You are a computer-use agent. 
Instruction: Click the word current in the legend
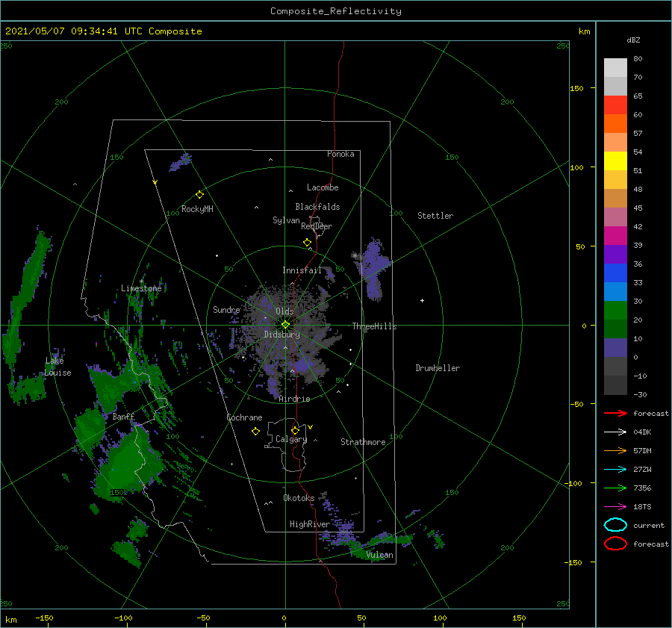pyautogui.click(x=649, y=525)
